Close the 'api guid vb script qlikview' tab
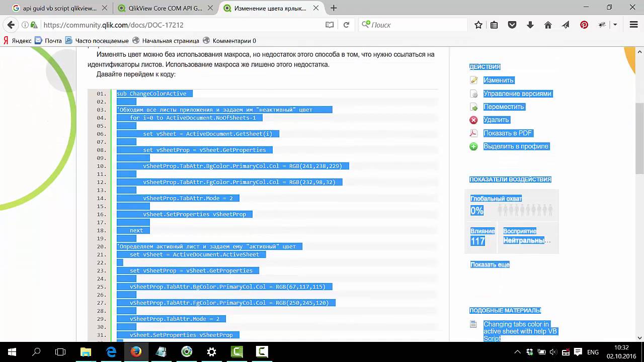 pyautogui.click(x=104, y=8)
